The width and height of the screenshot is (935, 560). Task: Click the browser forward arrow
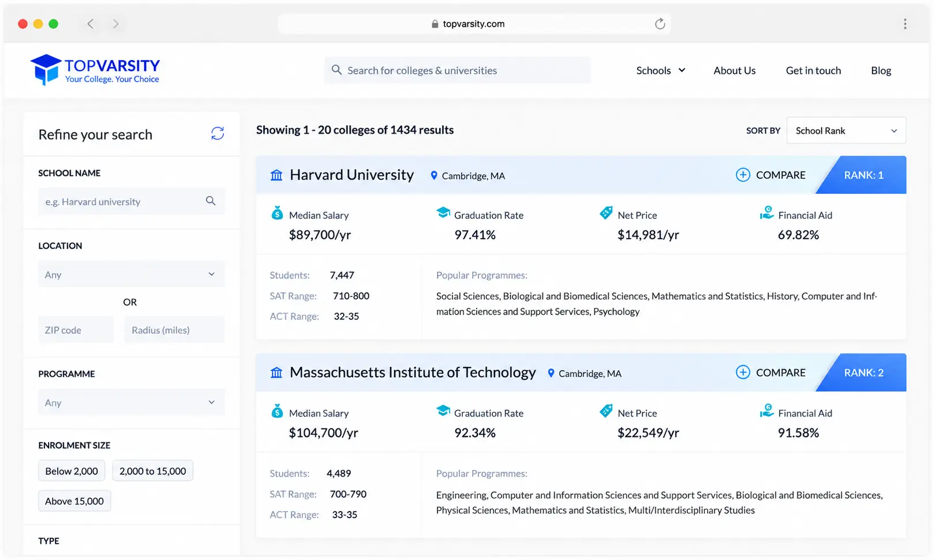pos(116,24)
